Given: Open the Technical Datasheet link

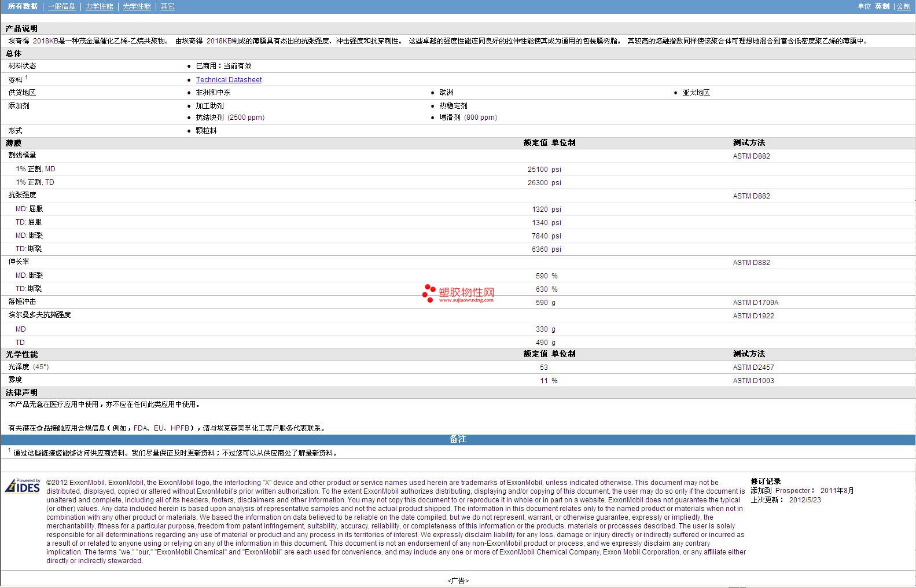Looking at the screenshot, I should (229, 80).
